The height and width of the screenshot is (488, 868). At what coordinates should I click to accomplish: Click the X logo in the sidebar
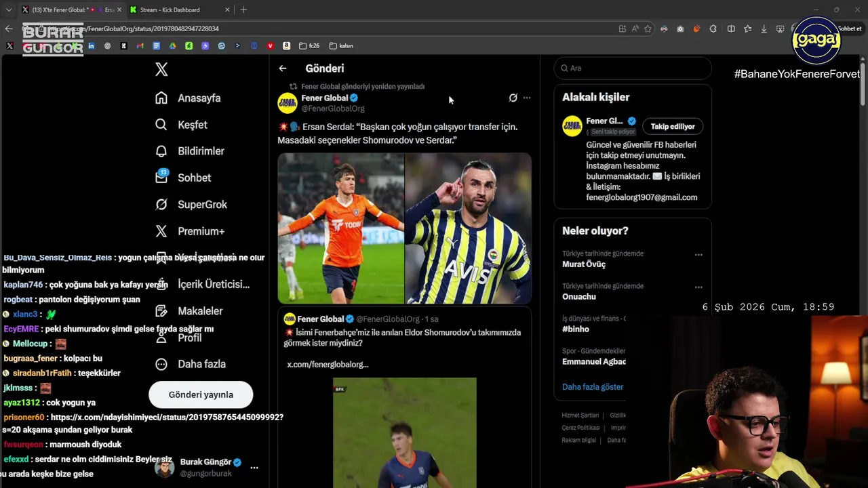(161, 69)
